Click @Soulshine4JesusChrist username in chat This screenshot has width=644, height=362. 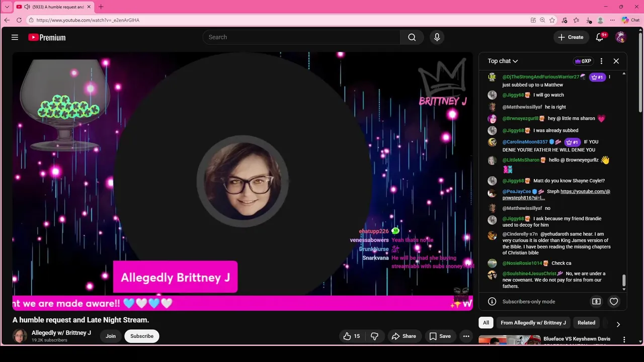point(529,274)
